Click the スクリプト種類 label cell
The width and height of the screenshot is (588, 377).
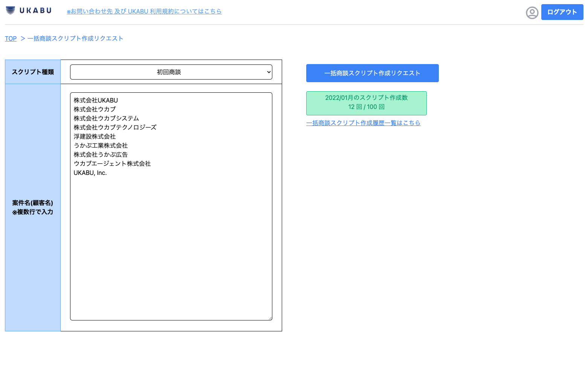click(x=33, y=72)
